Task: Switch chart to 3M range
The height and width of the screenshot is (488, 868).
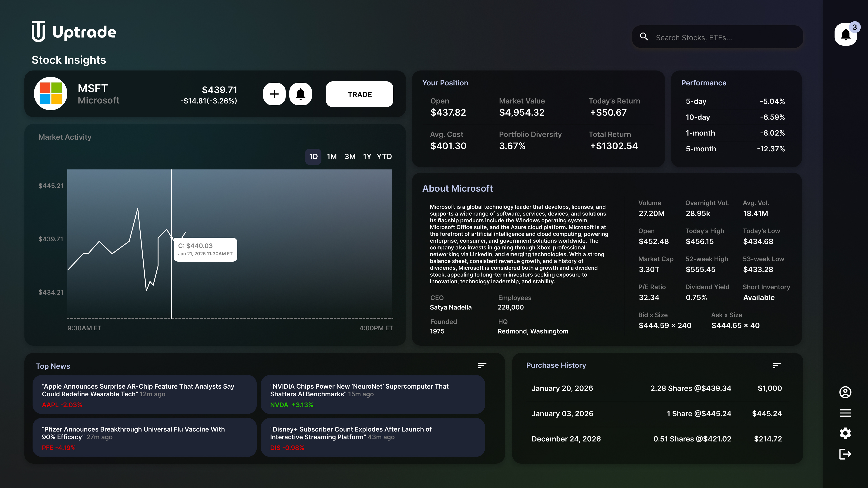Action: (350, 157)
